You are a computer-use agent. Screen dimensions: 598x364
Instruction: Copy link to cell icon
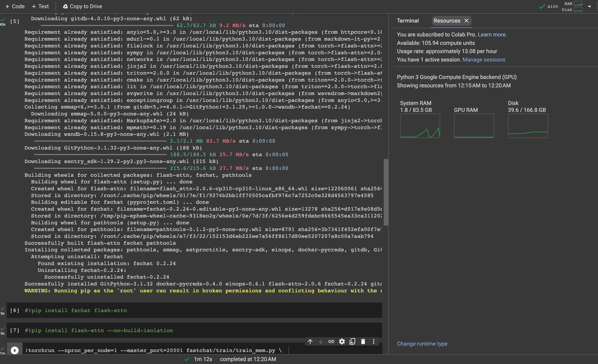point(331,341)
